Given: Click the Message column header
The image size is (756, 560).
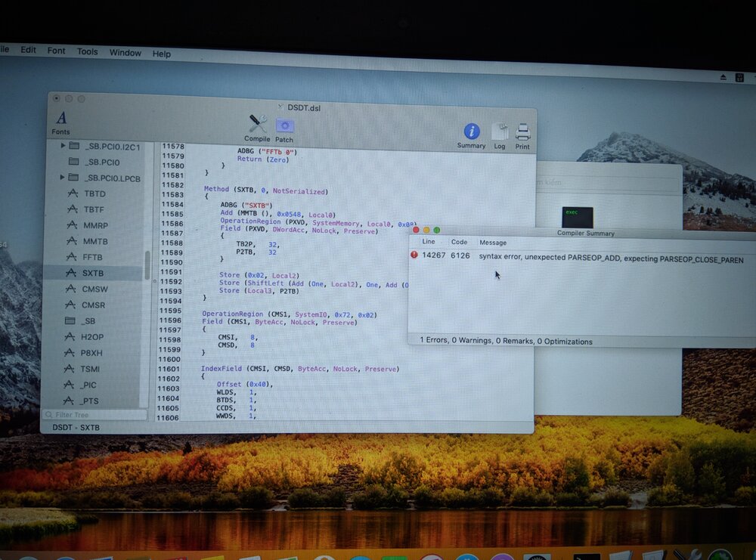Looking at the screenshot, I should click(493, 243).
